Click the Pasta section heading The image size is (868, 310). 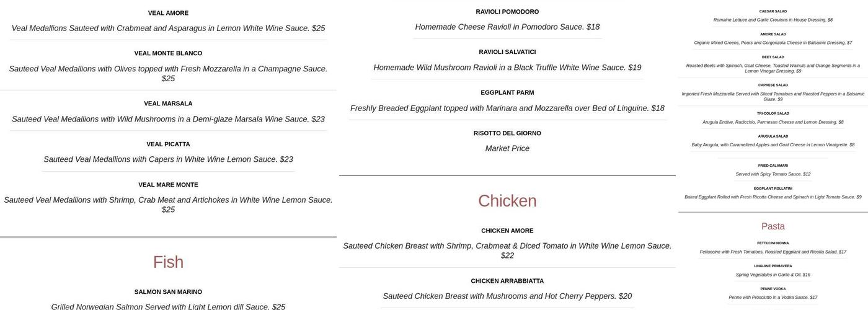773,226
